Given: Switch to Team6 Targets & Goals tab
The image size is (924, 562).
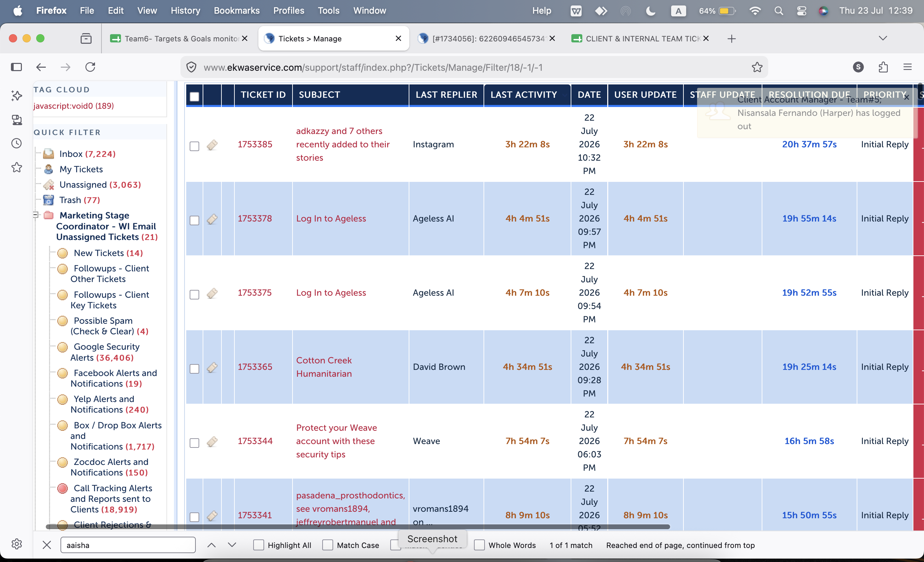Looking at the screenshot, I should [x=179, y=39].
